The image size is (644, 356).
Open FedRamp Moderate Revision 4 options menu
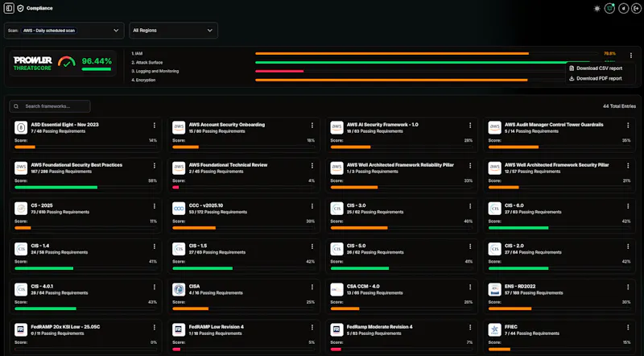point(470,328)
